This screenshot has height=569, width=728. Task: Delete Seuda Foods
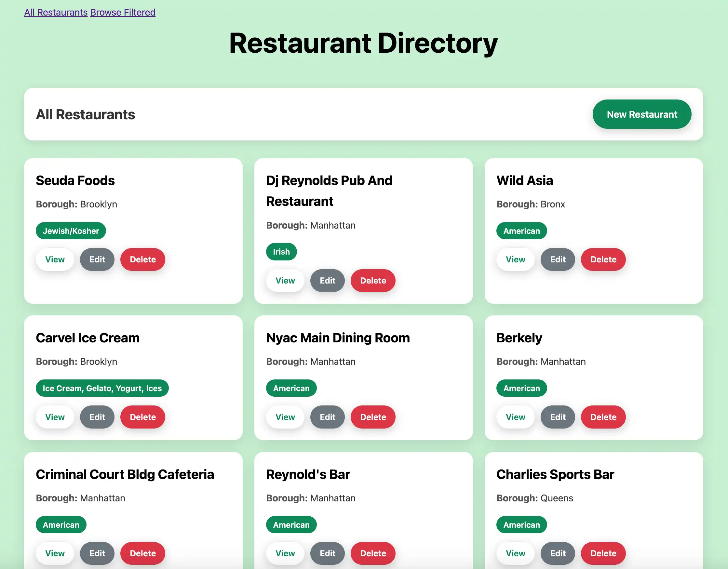[142, 259]
